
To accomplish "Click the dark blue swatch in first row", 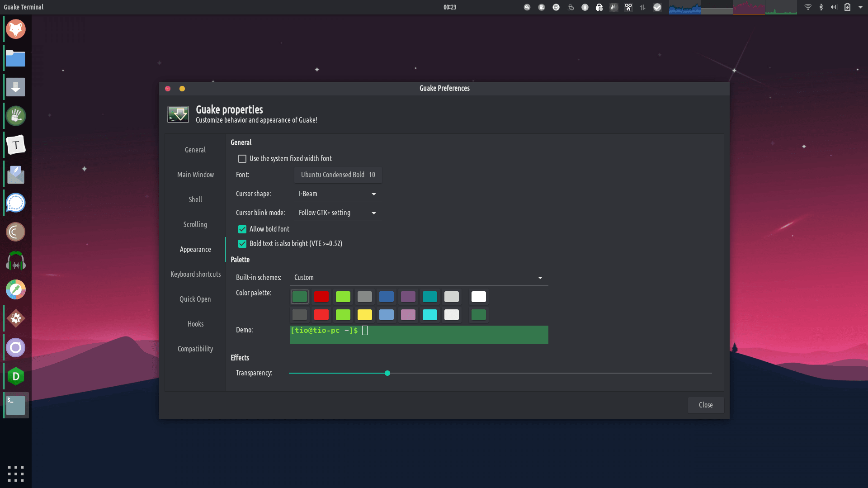I will (x=387, y=297).
